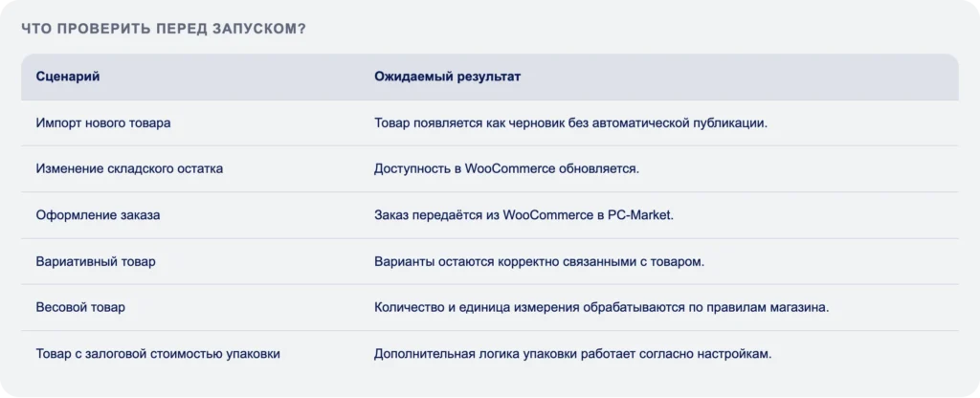Click "Варианты остаются корректно связанными с товаром."
The width and height of the screenshot is (980, 398).
[540, 262]
